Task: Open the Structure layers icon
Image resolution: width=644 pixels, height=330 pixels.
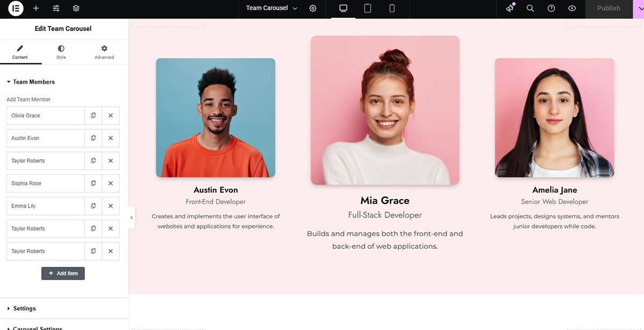Action: pyautogui.click(x=76, y=8)
